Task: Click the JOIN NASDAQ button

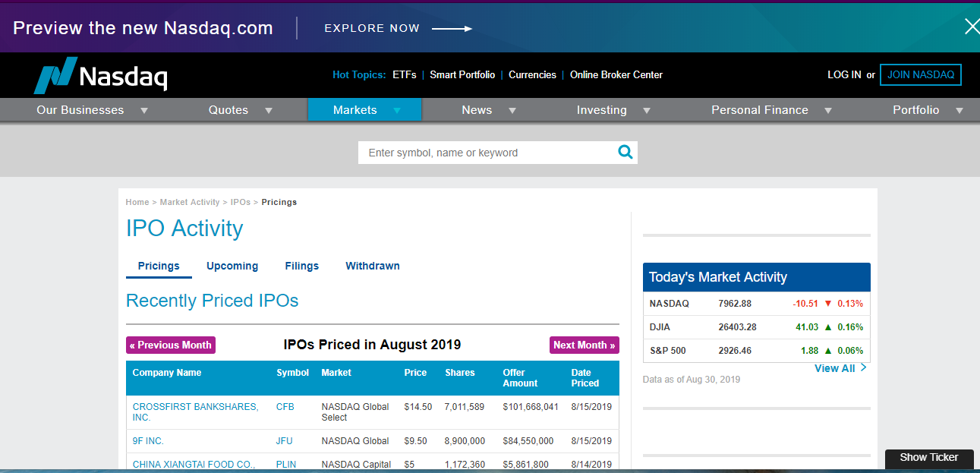Action: tap(921, 74)
